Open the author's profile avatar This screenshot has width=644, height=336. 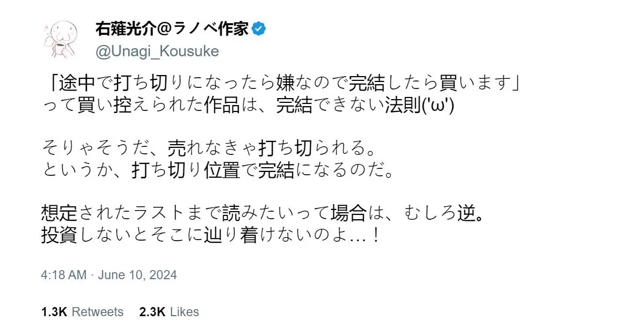[63, 39]
